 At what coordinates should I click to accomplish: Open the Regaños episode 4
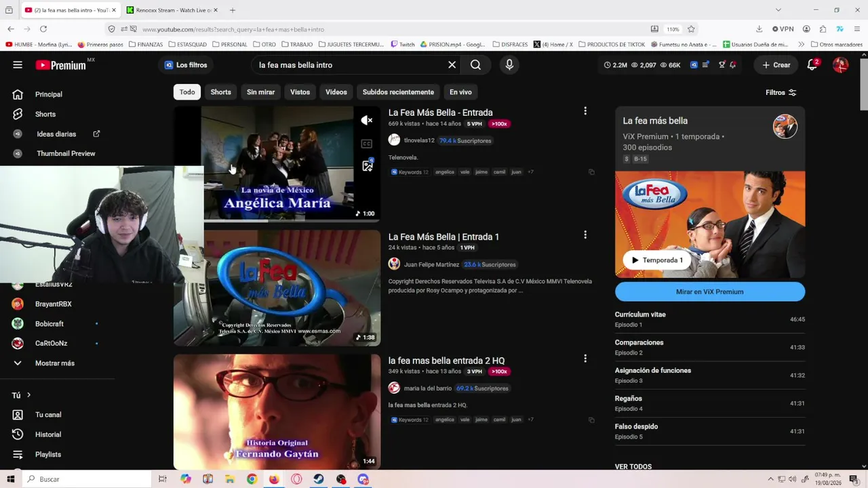pyautogui.click(x=710, y=403)
